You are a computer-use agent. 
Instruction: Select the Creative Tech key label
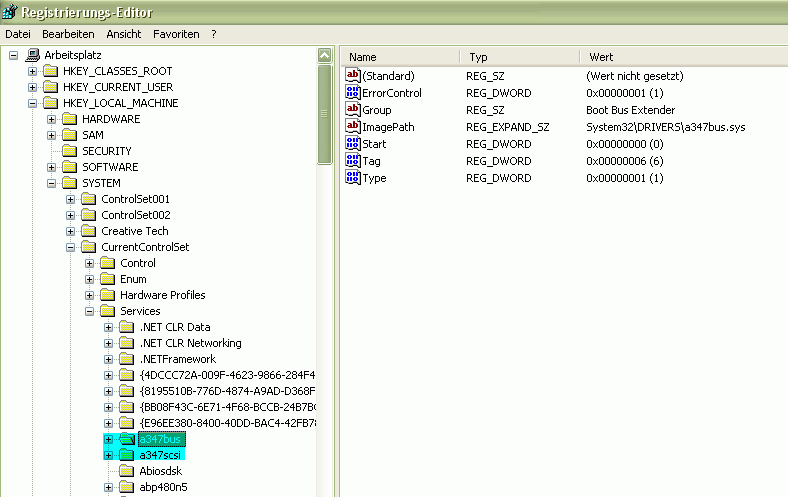pos(135,231)
